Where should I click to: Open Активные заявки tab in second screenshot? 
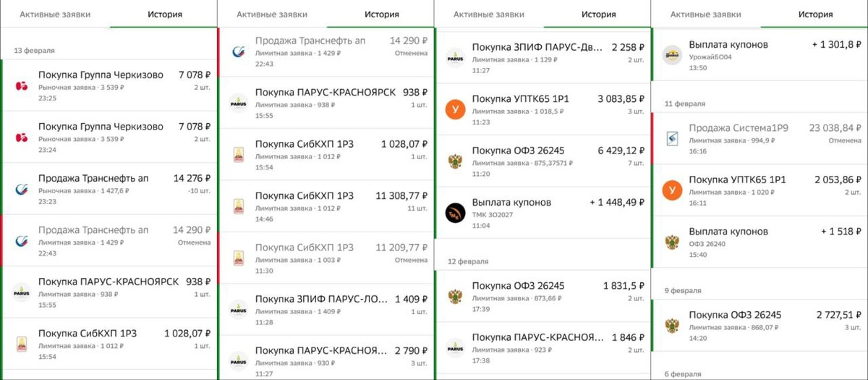(272, 14)
